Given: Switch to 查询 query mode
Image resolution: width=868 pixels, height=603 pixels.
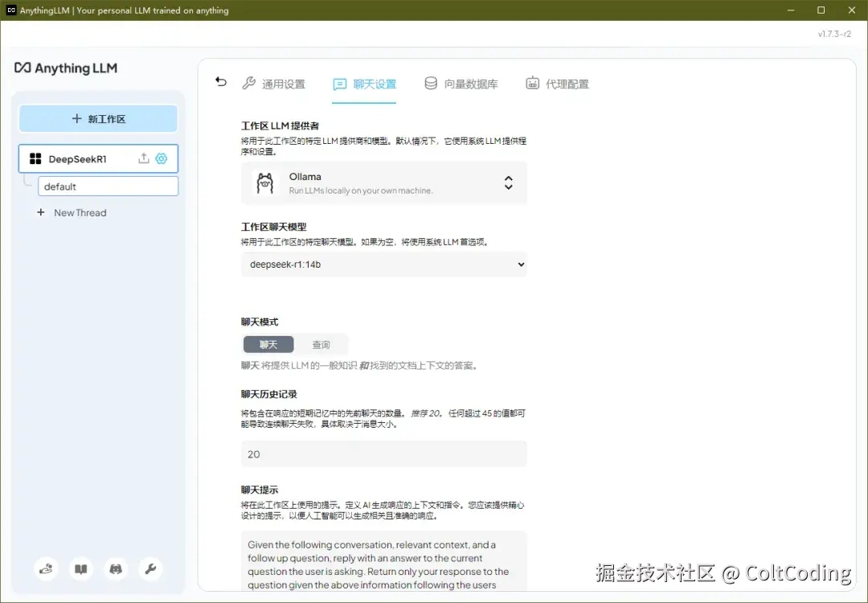Looking at the screenshot, I should (x=321, y=343).
